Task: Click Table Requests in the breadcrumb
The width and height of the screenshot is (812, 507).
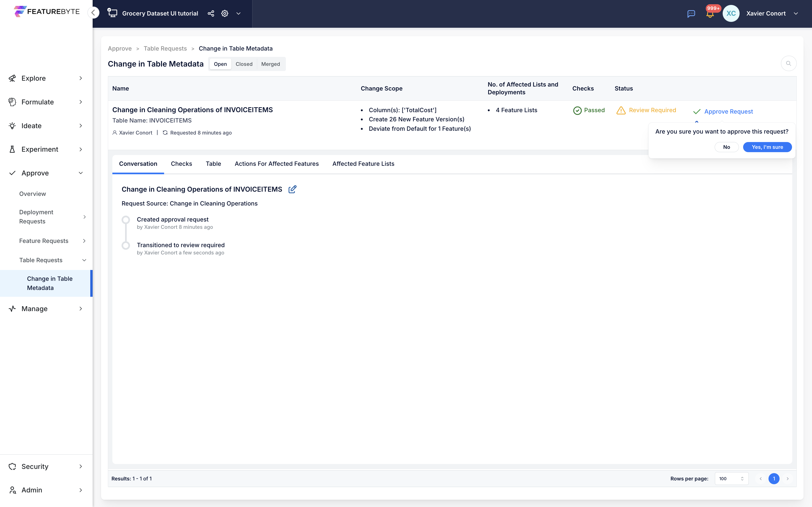Action: click(165, 49)
